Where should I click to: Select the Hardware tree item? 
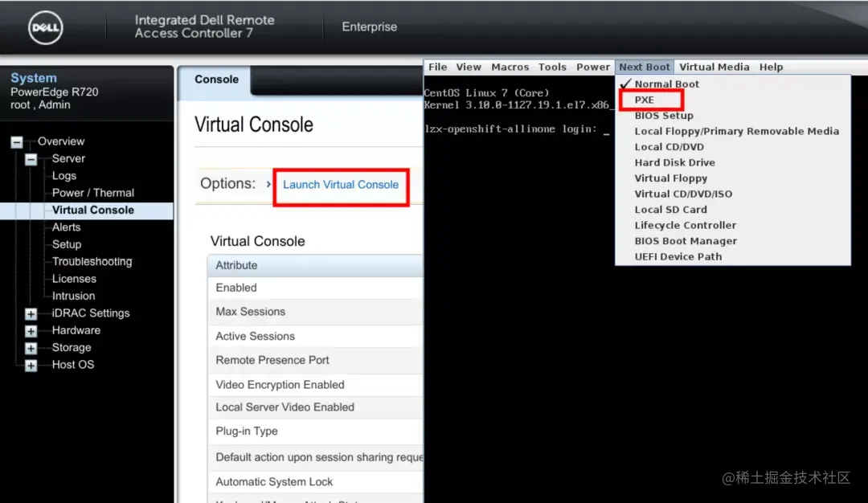(76, 329)
